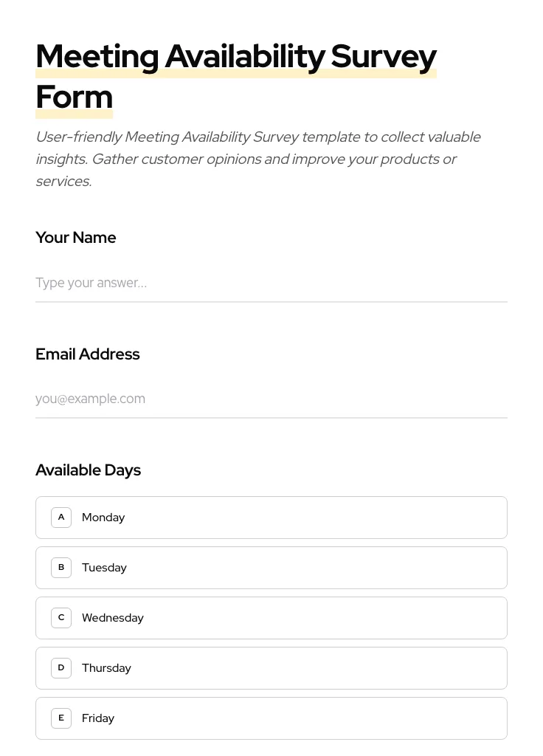The width and height of the screenshot is (543, 756).
Task: Click the Friday option card
Action: click(271, 718)
